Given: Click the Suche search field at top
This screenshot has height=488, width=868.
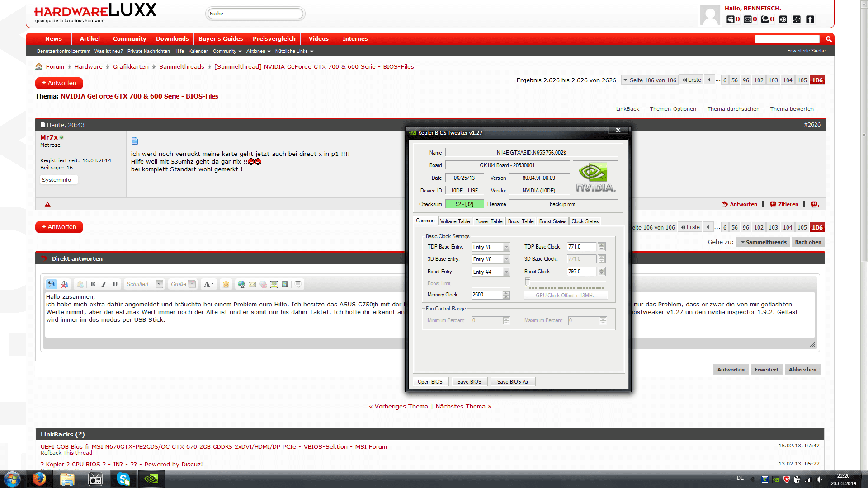Looking at the screenshot, I should pos(255,14).
